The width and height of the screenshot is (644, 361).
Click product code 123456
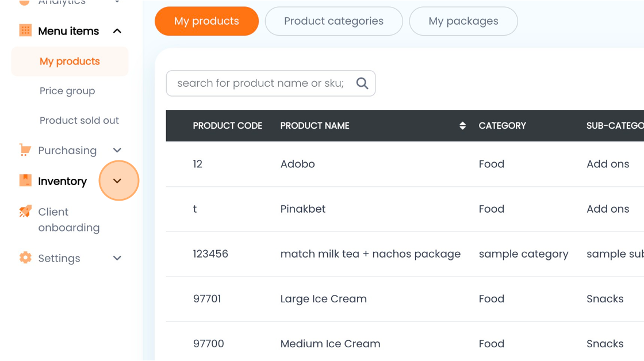tap(210, 254)
